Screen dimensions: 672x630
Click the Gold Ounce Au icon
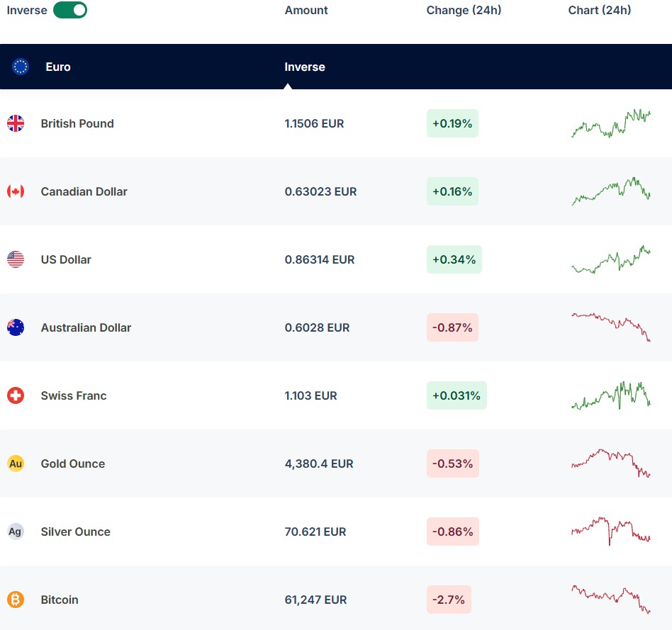(x=16, y=463)
